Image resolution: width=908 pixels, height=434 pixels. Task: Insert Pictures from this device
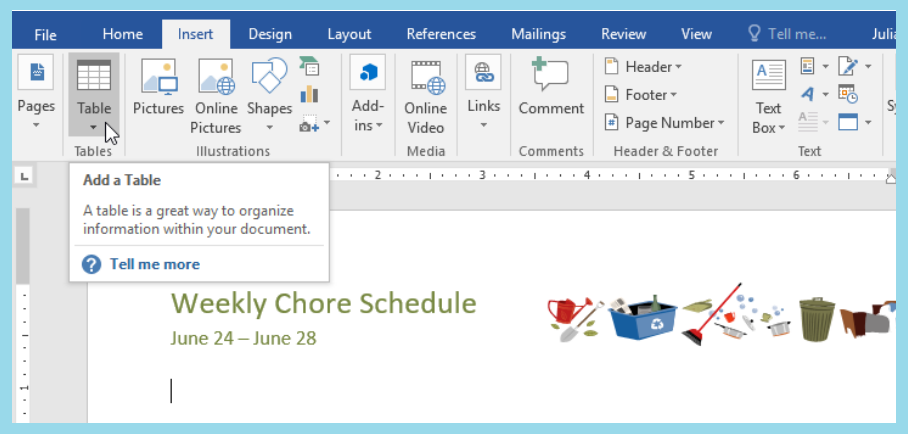tap(159, 87)
